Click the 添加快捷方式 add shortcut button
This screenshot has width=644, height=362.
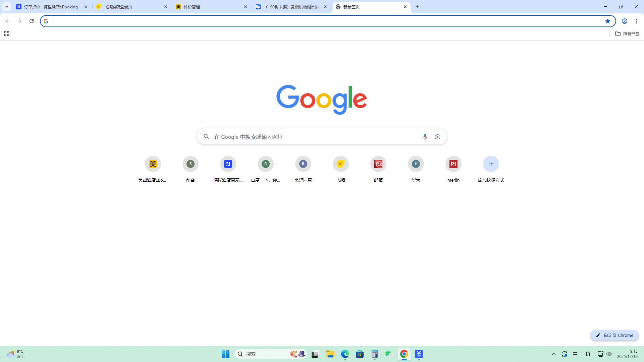[491, 164]
